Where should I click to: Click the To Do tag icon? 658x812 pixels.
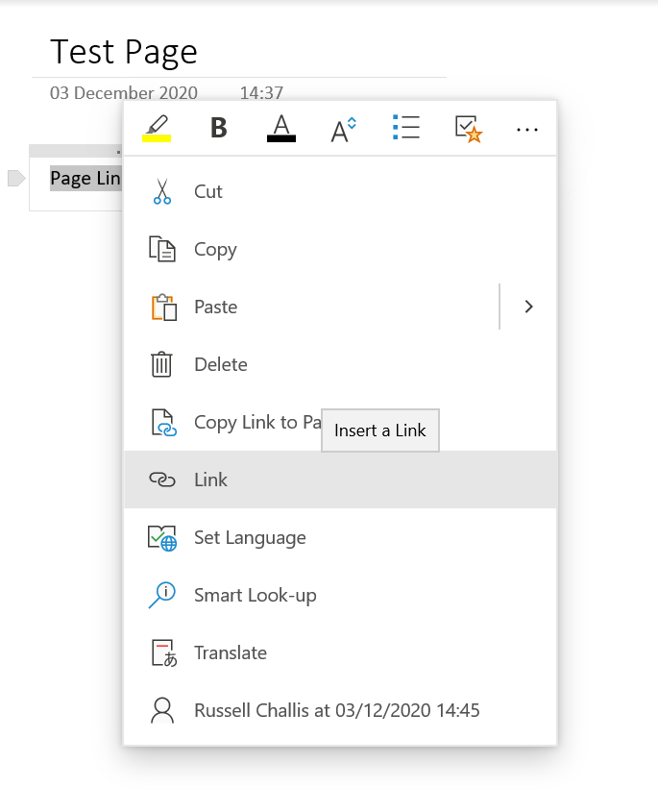click(468, 126)
